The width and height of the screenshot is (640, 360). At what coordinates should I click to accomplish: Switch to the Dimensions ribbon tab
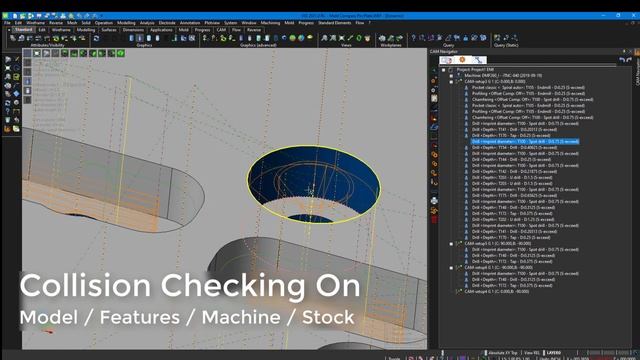coord(133,30)
